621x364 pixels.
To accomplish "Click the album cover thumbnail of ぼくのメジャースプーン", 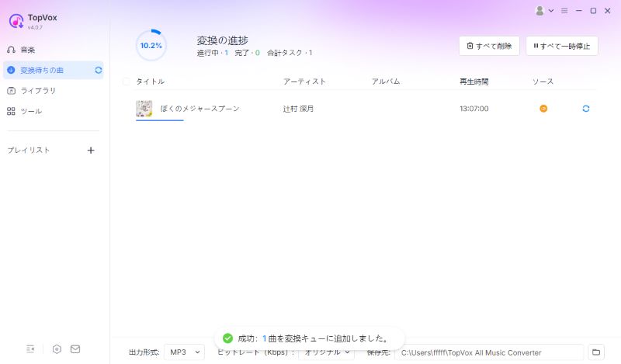I will coord(144,109).
